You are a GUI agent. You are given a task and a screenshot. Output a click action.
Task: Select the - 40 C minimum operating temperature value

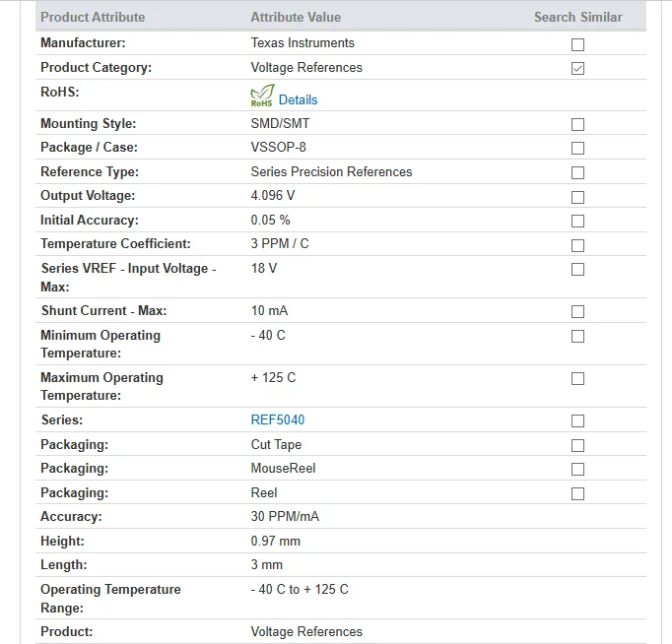[x=268, y=335]
